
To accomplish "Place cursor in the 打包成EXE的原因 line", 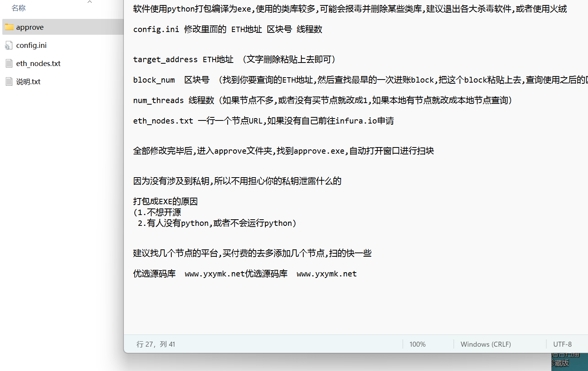I will pyautogui.click(x=165, y=202).
